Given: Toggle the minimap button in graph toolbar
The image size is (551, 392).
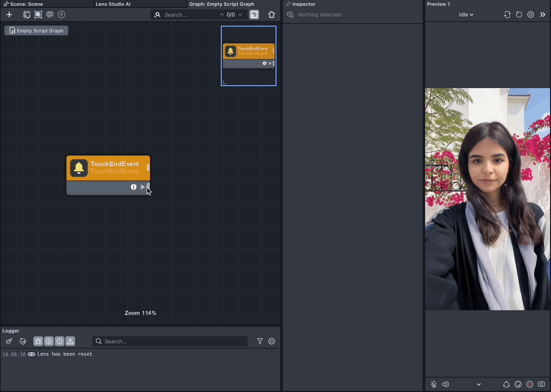Looking at the screenshot, I should pos(254,15).
